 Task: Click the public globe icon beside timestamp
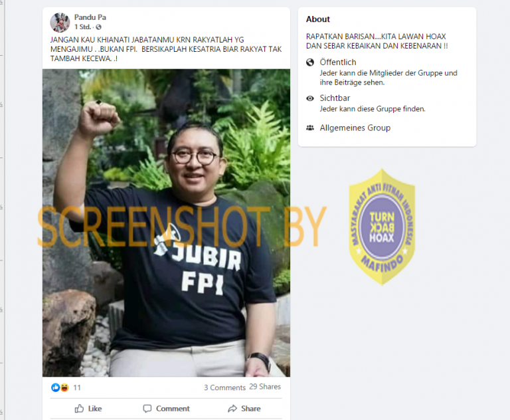pyautogui.click(x=98, y=27)
